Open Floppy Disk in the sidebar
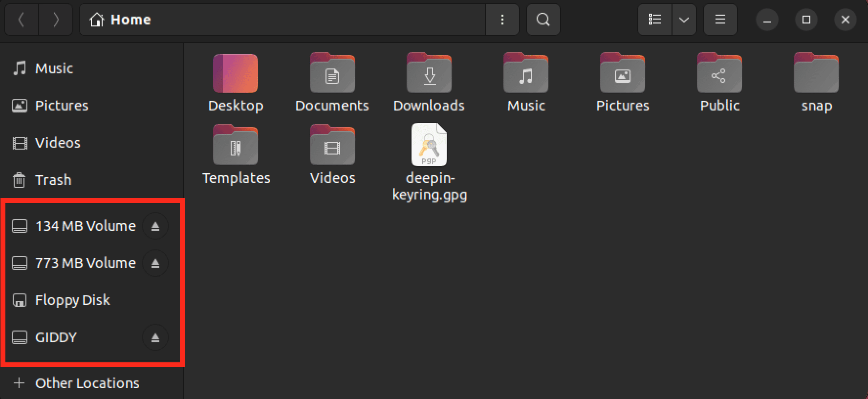Image resolution: width=868 pixels, height=399 pixels. coord(92,300)
